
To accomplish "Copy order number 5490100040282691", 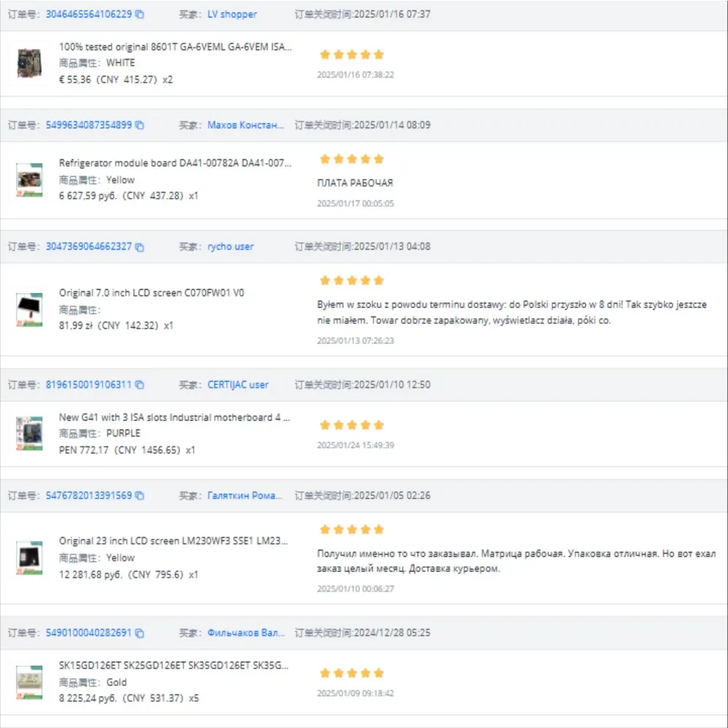I will (x=139, y=633).
